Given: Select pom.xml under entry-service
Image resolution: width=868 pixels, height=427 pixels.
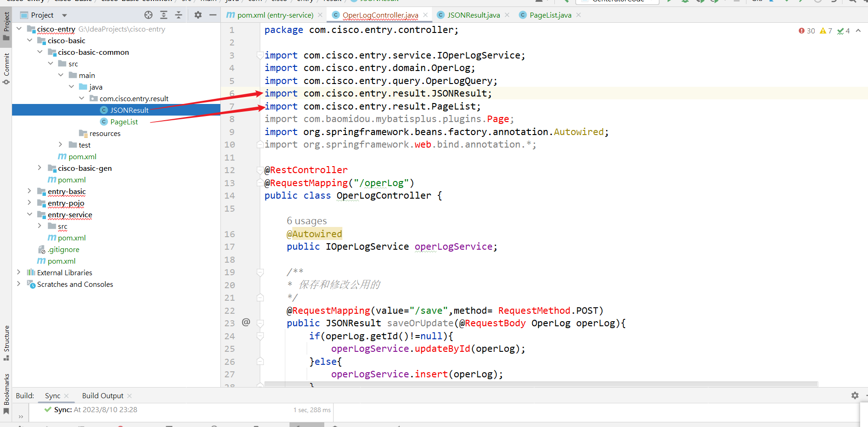Looking at the screenshot, I should [71, 238].
